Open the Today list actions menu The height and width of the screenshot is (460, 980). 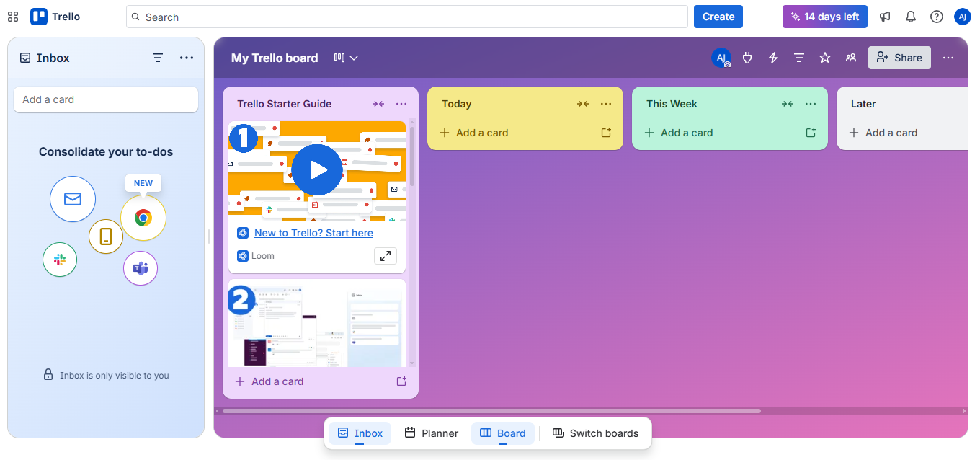point(606,104)
